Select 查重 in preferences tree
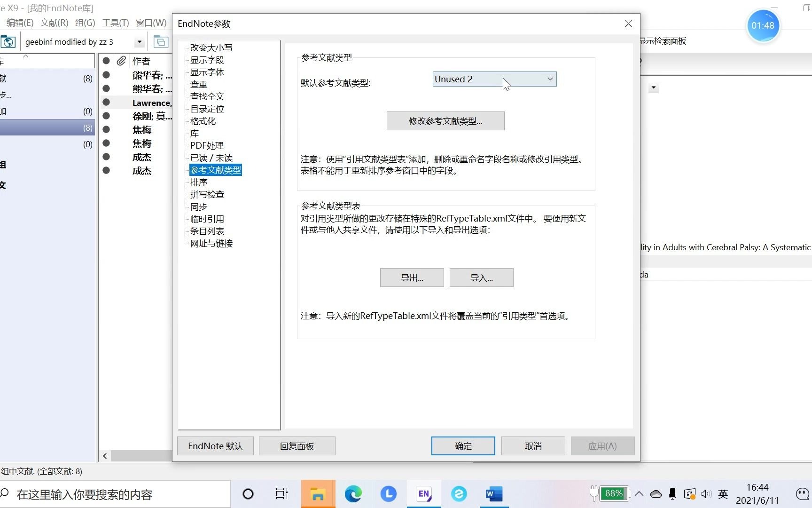The height and width of the screenshot is (508, 812). (199, 84)
